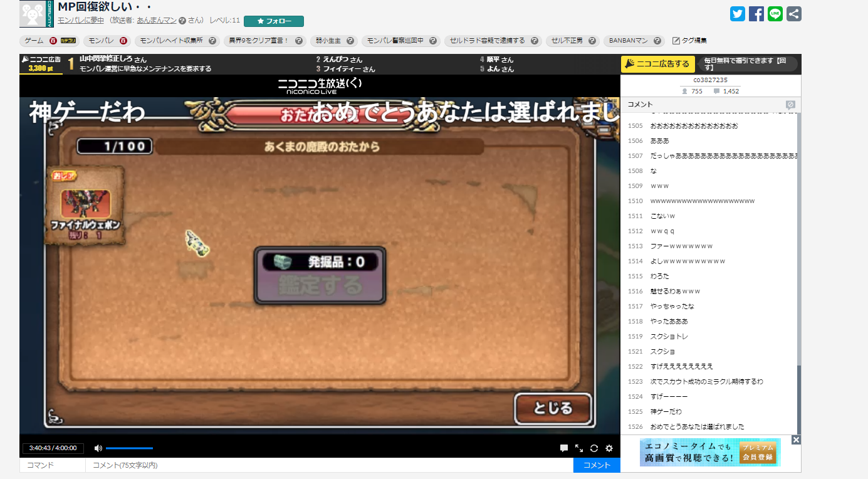Follow the broadcaster with フォロー button
This screenshot has width=868, height=479.
(x=274, y=21)
